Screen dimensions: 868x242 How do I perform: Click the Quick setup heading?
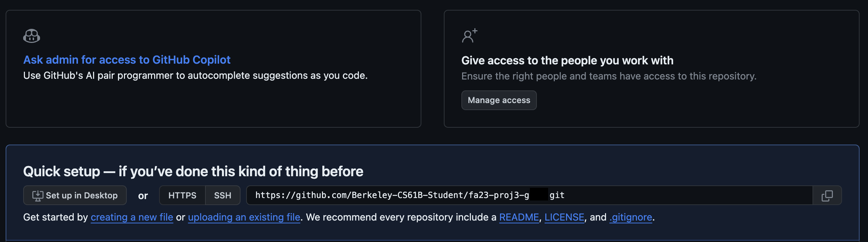[x=193, y=172]
